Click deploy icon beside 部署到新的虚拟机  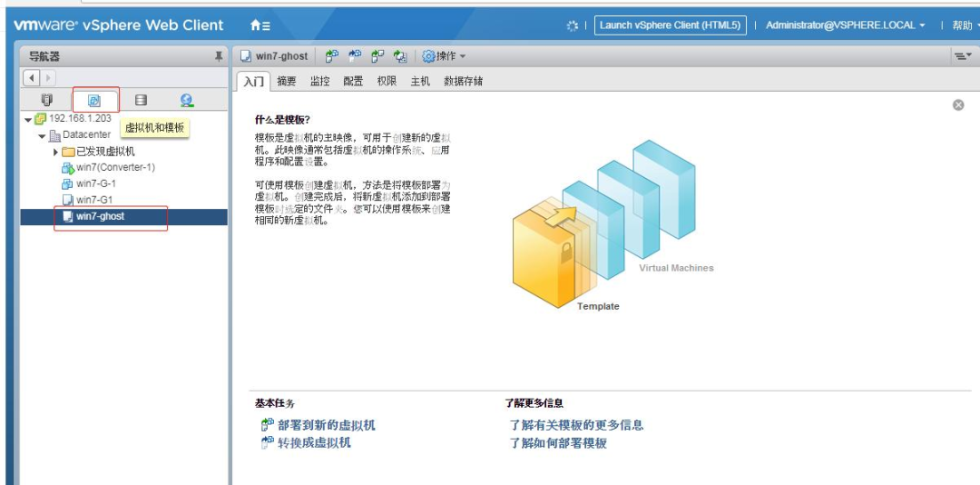click(268, 425)
